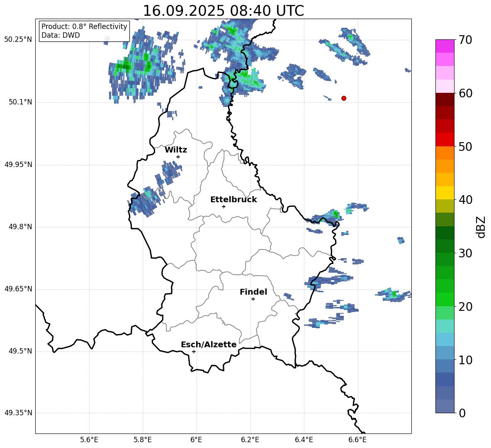Image resolution: width=491 pixels, height=448 pixels.
Task: Click the 49.95°N latitude label
Action: [x=18, y=164]
